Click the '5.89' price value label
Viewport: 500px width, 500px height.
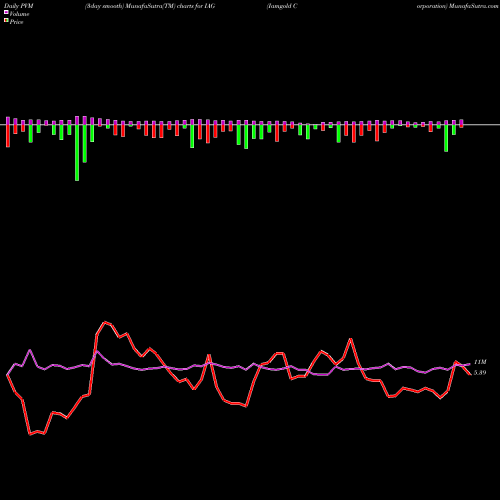(x=480, y=373)
